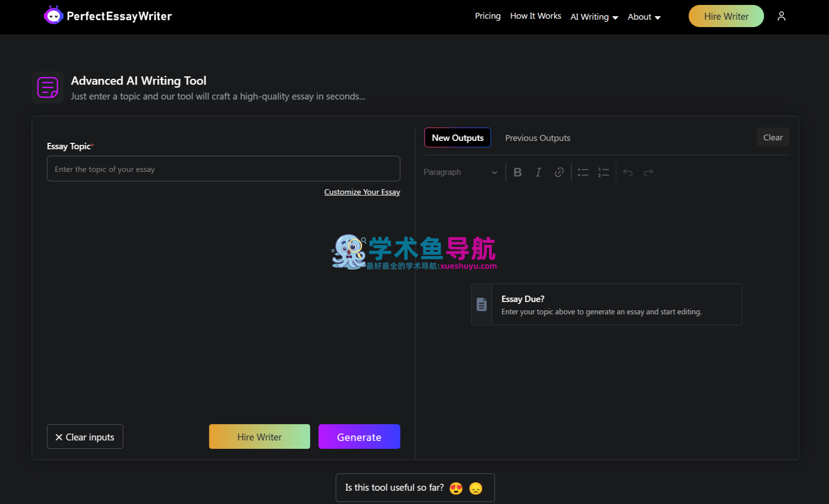Expand the About dropdown menu

[644, 17]
